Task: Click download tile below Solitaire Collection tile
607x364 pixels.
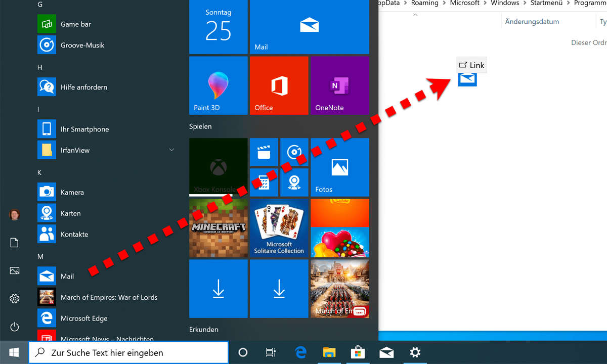Action: point(279,289)
